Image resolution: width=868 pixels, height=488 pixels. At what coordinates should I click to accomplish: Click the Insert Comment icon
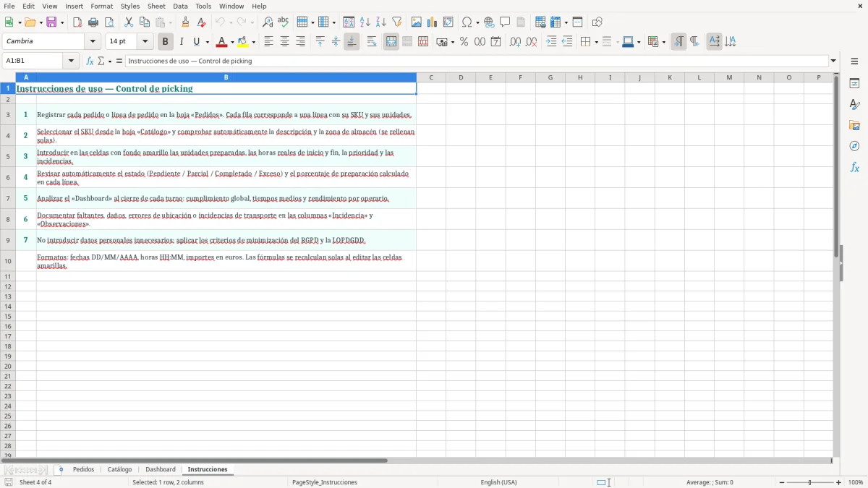click(505, 22)
